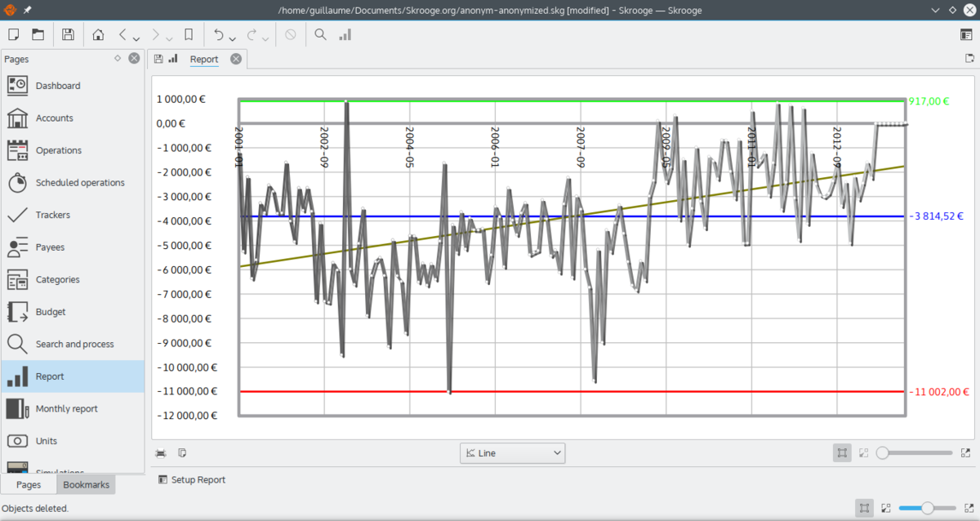Close the Report tab
The height and width of the screenshot is (521, 980).
236,59
